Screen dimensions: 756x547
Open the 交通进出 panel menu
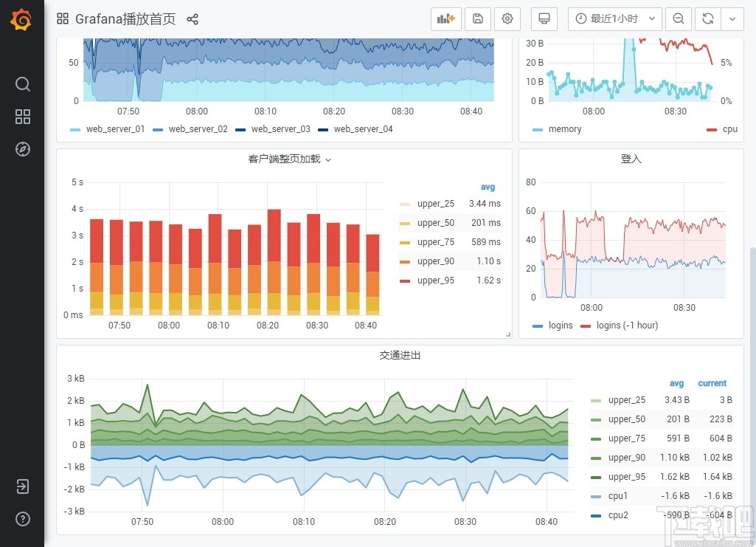point(400,355)
